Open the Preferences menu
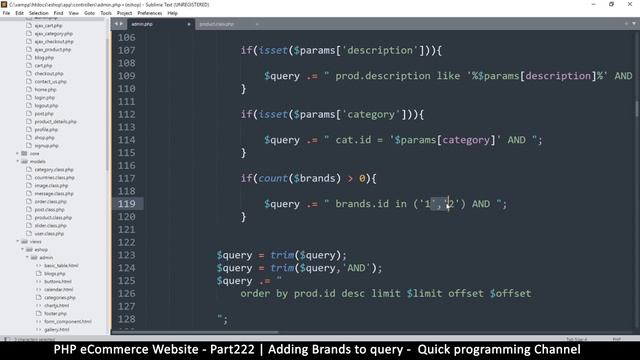The width and height of the screenshot is (640, 360). [x=149, y=13]
